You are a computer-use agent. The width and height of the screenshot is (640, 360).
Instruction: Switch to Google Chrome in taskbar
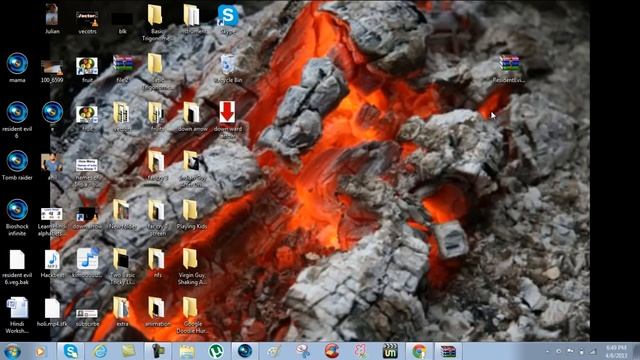[x=419, y=351]
